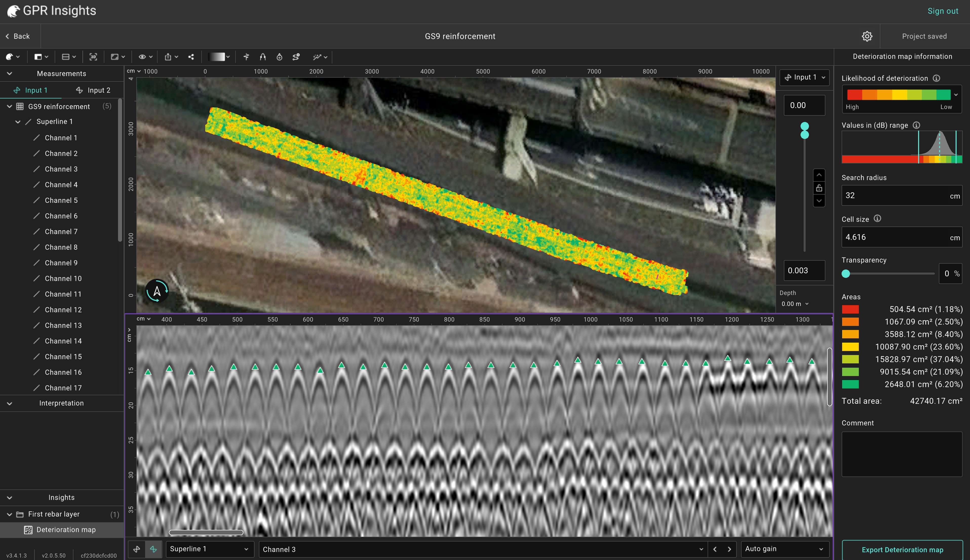The height and width of the screenshot is (560, 970).
Task: Click info icon beside Cell size
Action: pyautogui.click(x=877, y=218)
